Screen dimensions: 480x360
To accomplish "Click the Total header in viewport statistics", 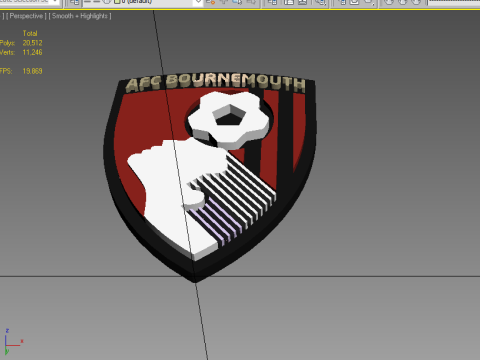I will tap(30, 33).
